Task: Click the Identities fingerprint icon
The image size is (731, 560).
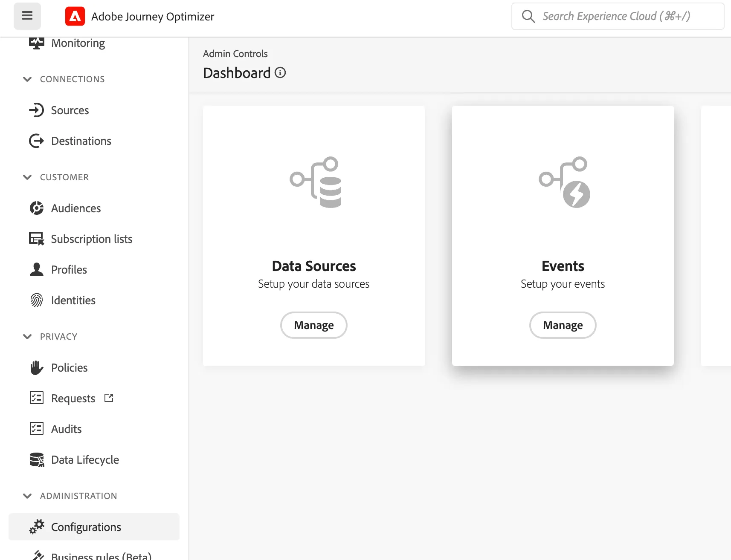Action: (x=37, y=300)
